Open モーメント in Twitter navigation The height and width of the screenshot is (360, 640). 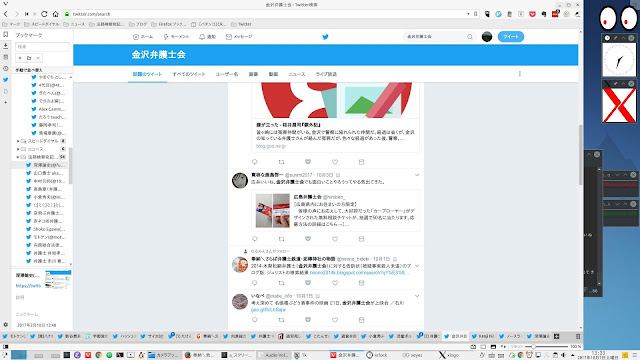(176, 37)
